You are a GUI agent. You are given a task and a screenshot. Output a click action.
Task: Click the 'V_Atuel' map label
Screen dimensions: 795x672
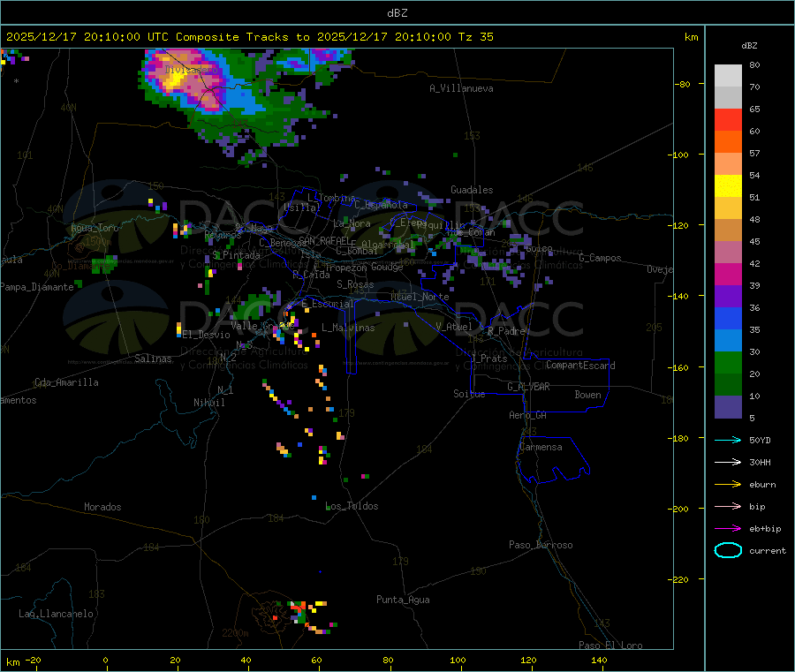(454, 327)
